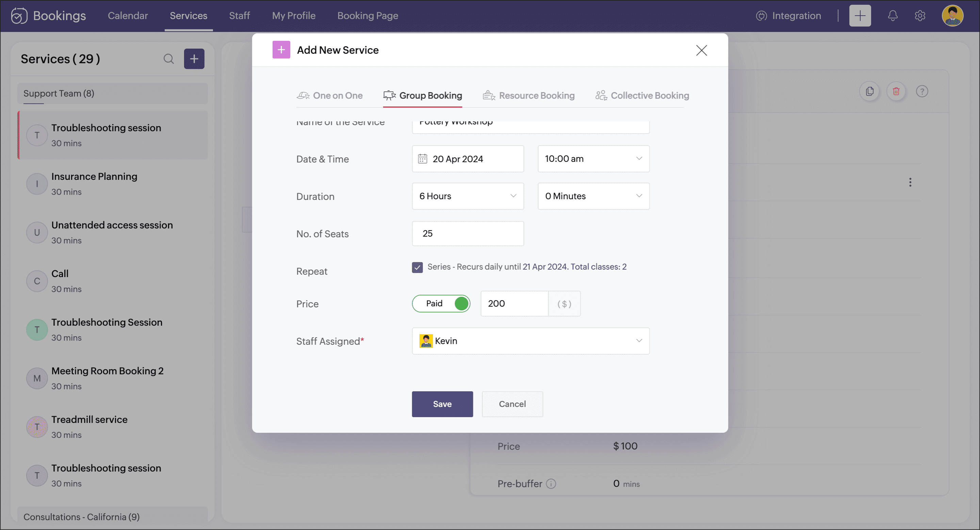Screen dimensions: 980x530
Task: Click Pre-buffer info icon
Action: click(551, 484)
